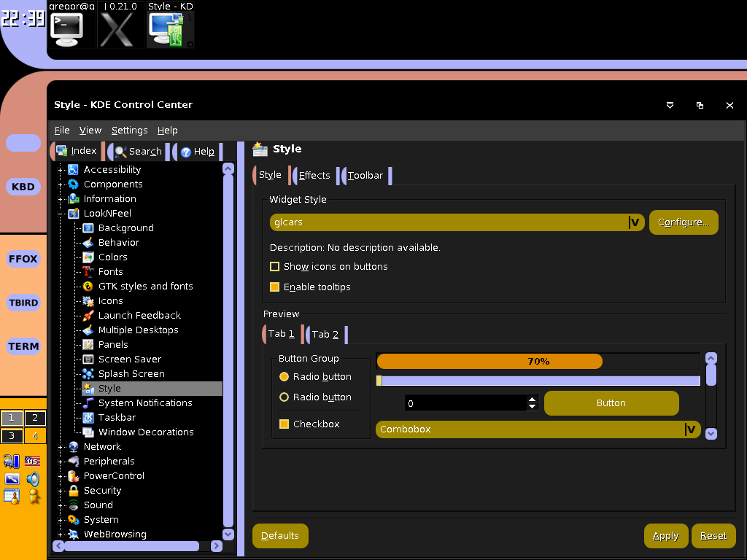
Task: Click the Fonts icon in the tree
Action: [x=88, y=272]
